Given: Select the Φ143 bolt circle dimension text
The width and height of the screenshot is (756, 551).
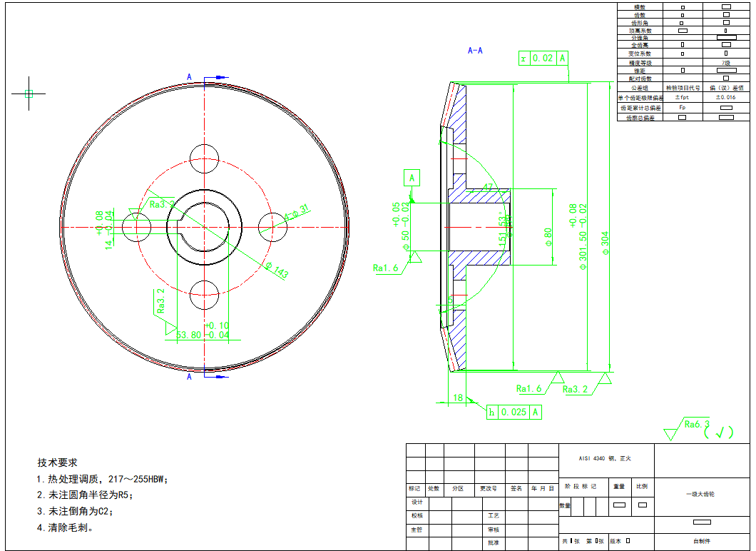Looking at the screenshot, I should point(276,271).
